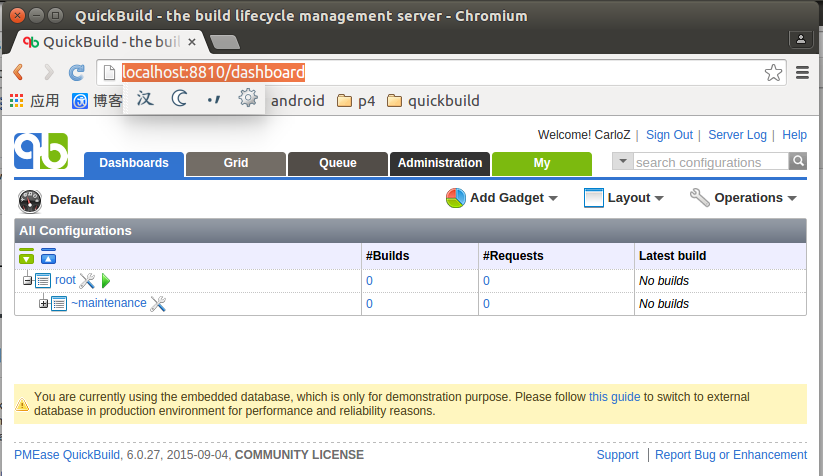Open the Operations dropdown

743,198
